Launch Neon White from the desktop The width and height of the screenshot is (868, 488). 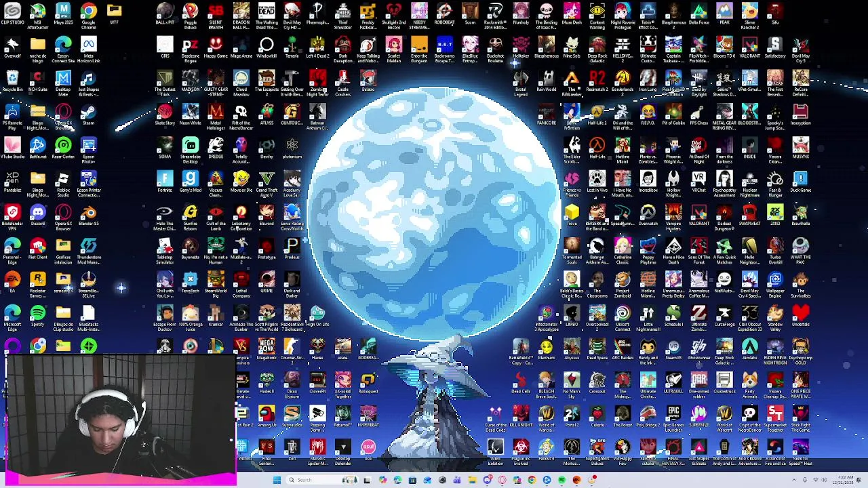coord(191,115)
